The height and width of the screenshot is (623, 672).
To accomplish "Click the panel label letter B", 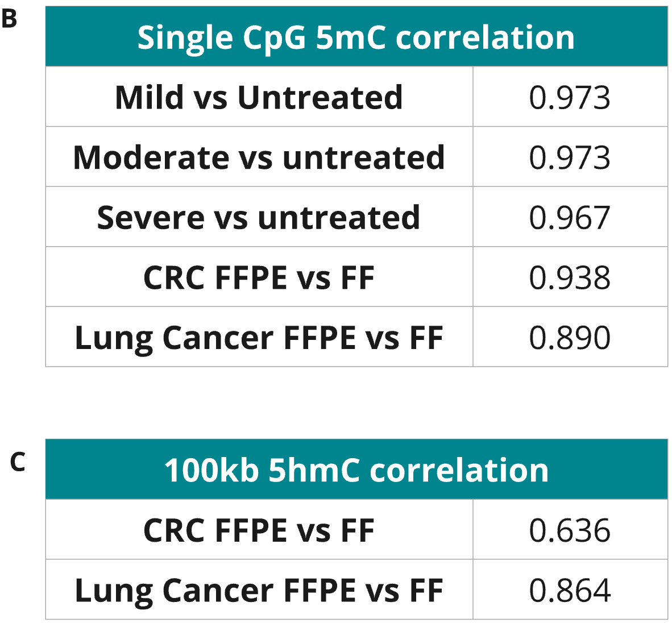I will click(9, 19).
